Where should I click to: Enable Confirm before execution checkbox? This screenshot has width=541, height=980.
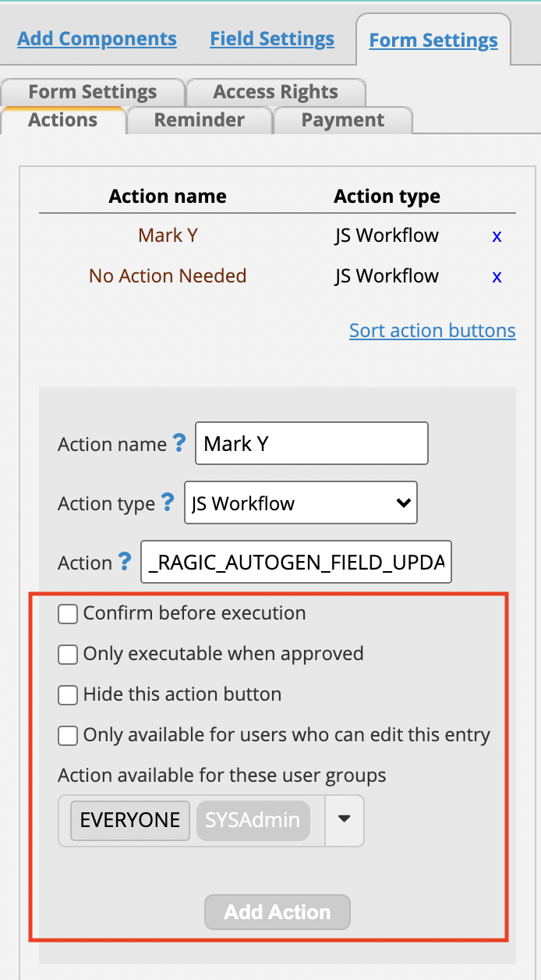pyautogui.click(x=68, y=614)
